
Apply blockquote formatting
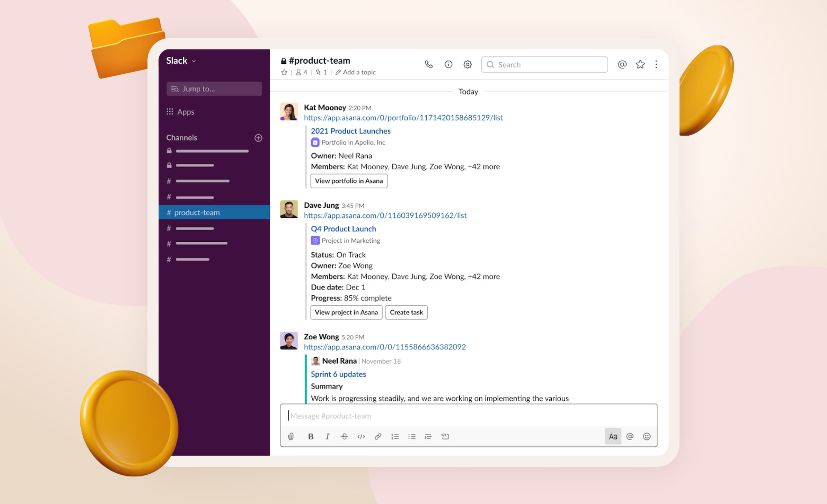pyautogui.click(x=428, y=437)
